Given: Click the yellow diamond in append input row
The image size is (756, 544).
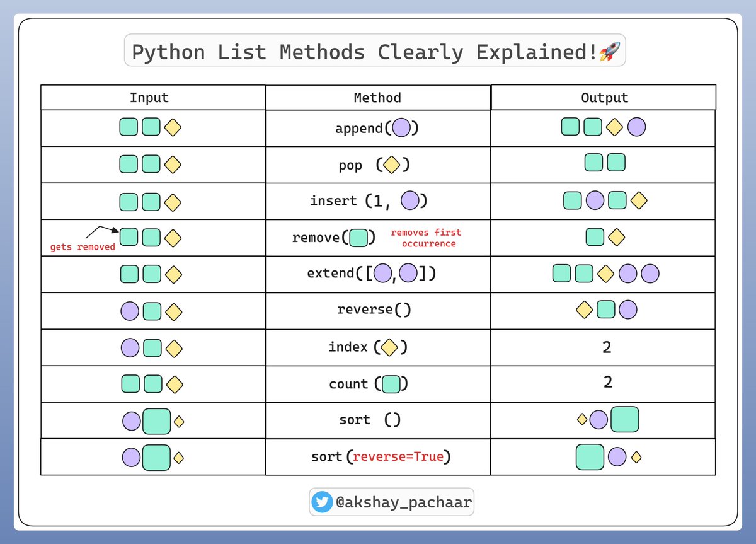Looking at the screenshot, I should pyautogui.click(x=173, y=128).
